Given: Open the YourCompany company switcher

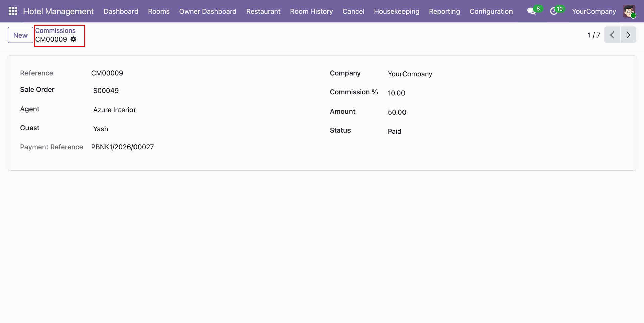Looking at the screenshot, I should coord(594,11).
